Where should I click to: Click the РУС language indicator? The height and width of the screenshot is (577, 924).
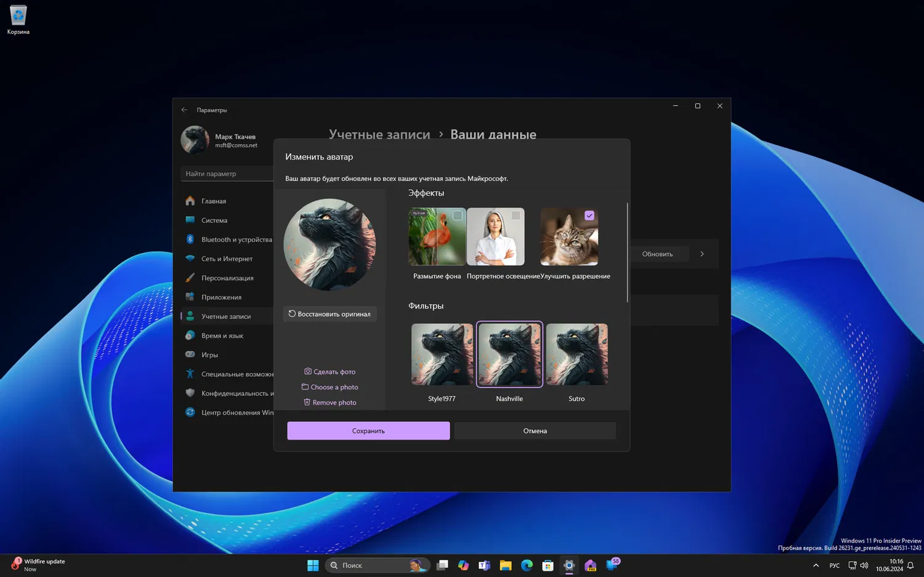[x=835, y=565]
